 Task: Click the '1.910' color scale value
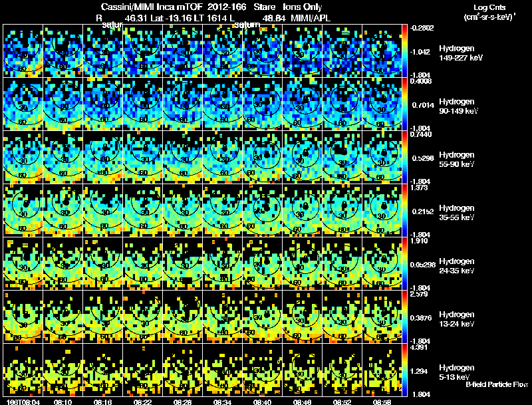click(419, 241)
